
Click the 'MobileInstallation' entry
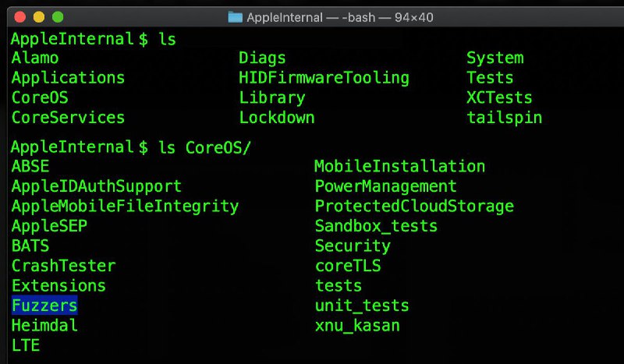coord(400,166)
